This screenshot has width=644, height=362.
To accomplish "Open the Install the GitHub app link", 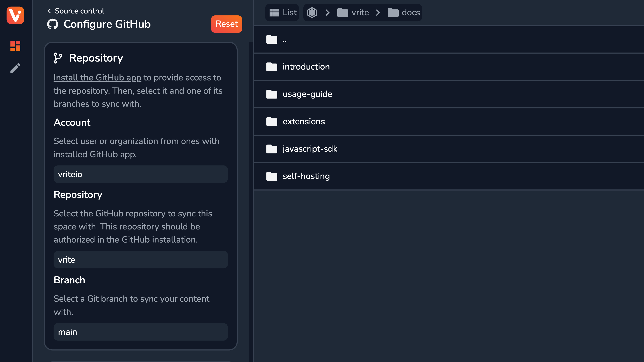I will pos(97,78).
